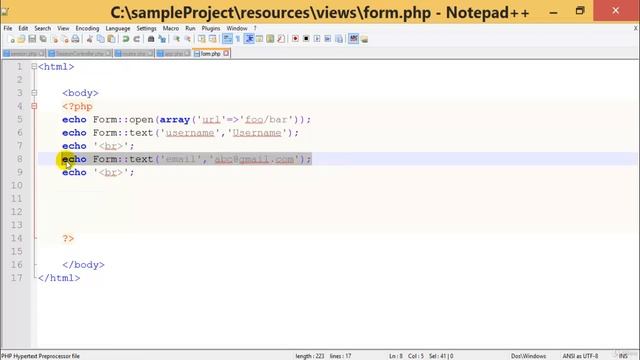
Task: Select the form.php document tab
Action: click(210, 53)
